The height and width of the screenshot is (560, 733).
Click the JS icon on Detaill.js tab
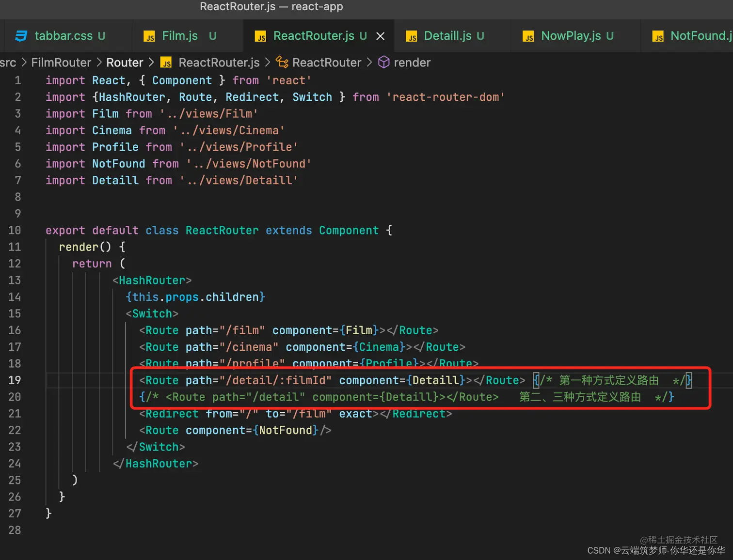(x=412, y=37)
